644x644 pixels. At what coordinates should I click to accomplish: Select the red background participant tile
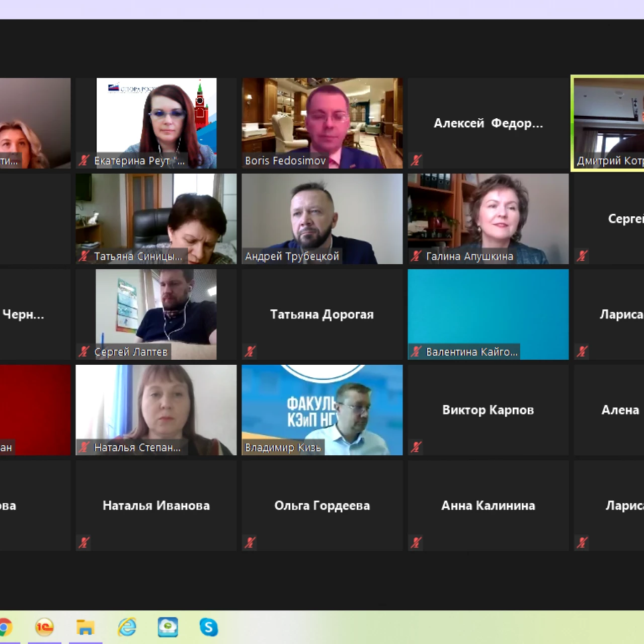[35, 410]
